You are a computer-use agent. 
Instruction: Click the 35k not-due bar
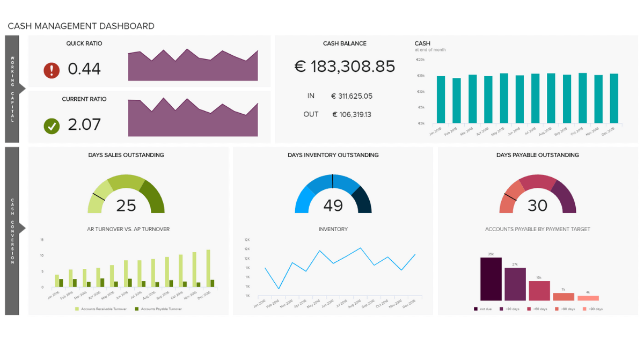point(491,279)
